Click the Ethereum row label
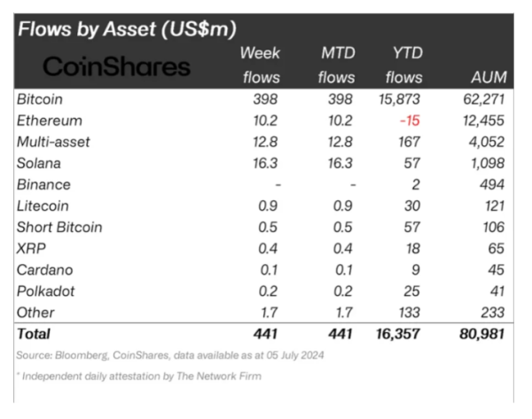This screenshot has width=532, height=419. click(x=49, y=120)
